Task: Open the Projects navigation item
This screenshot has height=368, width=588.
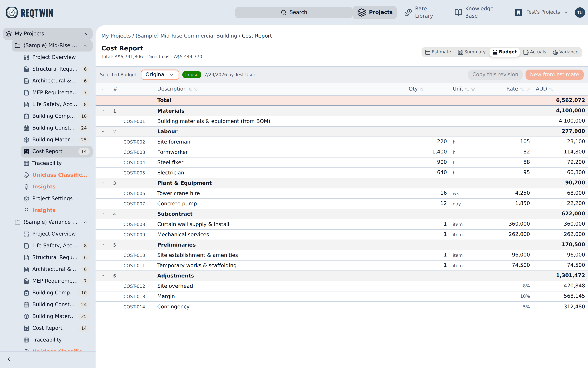Action: [375, 12]
